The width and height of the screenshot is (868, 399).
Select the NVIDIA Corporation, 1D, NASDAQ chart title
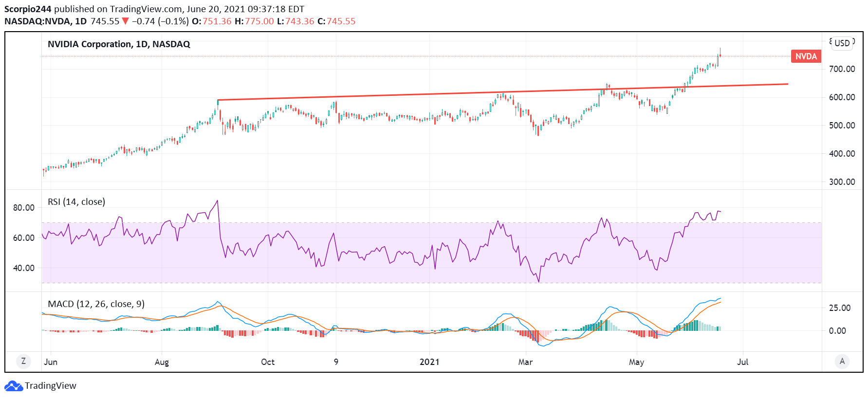pos(119,44)
